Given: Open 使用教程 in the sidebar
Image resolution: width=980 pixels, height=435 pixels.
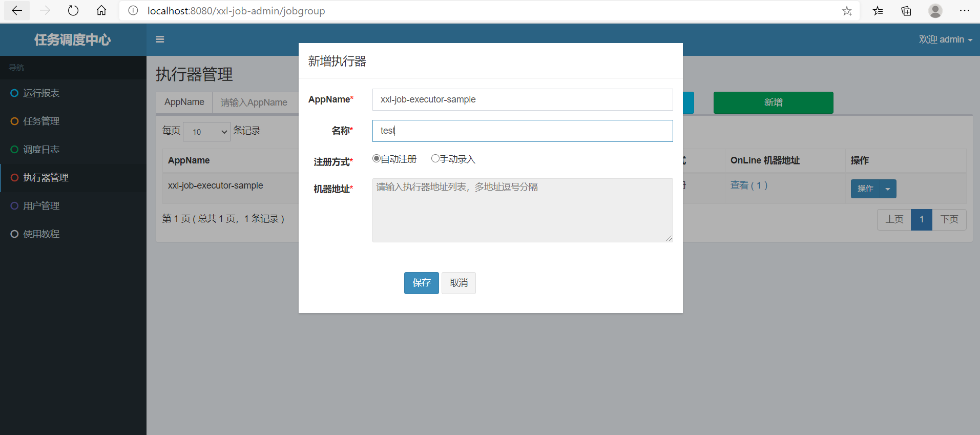Looking at the screenshot, I should (x=73, y=234).
